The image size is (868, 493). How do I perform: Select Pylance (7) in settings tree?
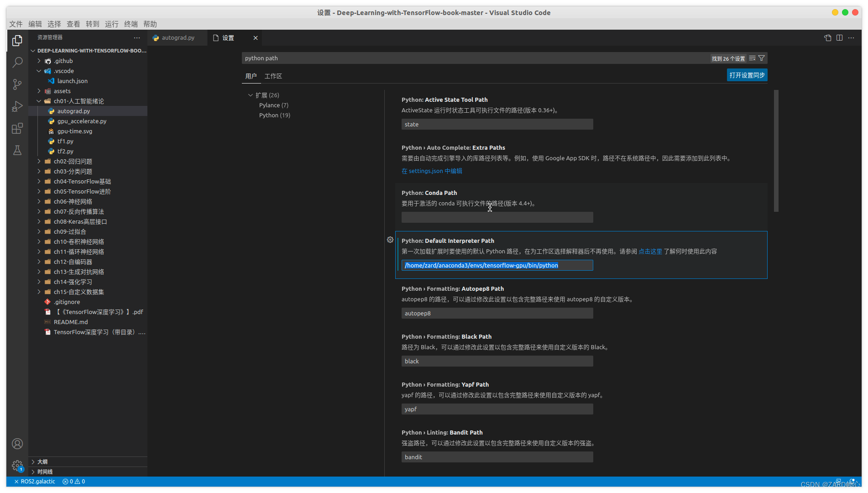[x=274, y=105]
